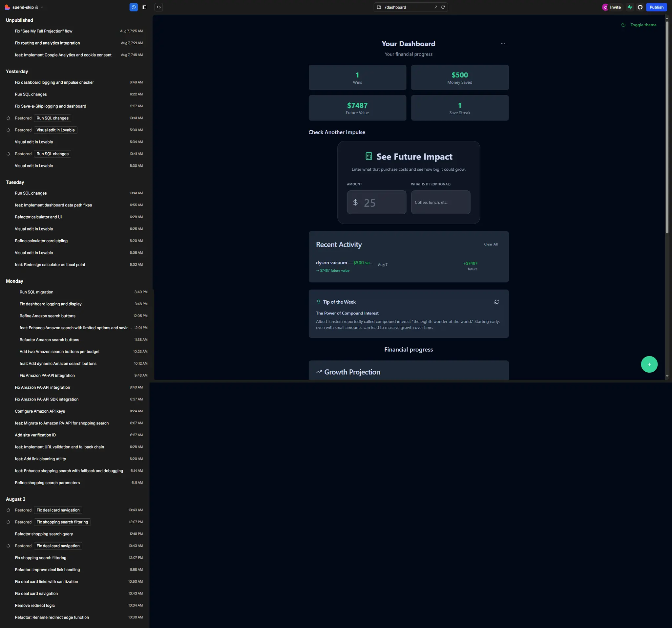Click the green plus floating button
Viewport: 672px width, 628px height.
(x=649, y=364)
